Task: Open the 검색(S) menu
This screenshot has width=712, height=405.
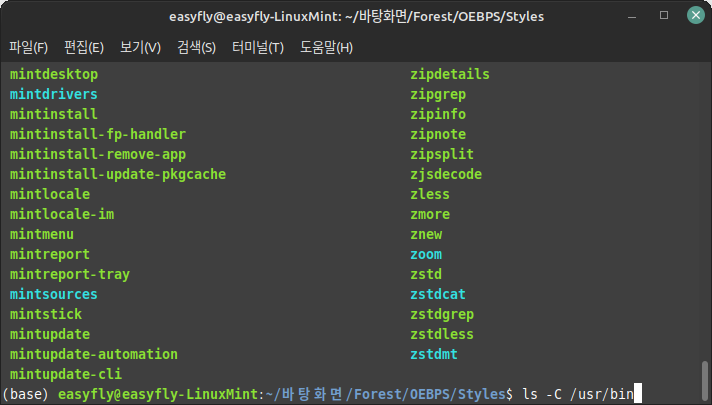Action: [x=197, y=47]
